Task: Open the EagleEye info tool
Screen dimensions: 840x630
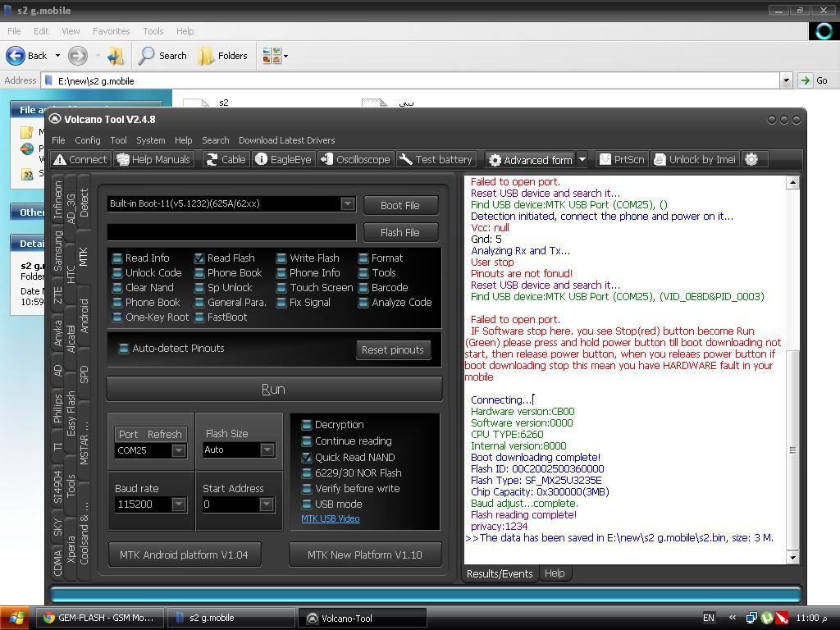Action: point(283,160)
